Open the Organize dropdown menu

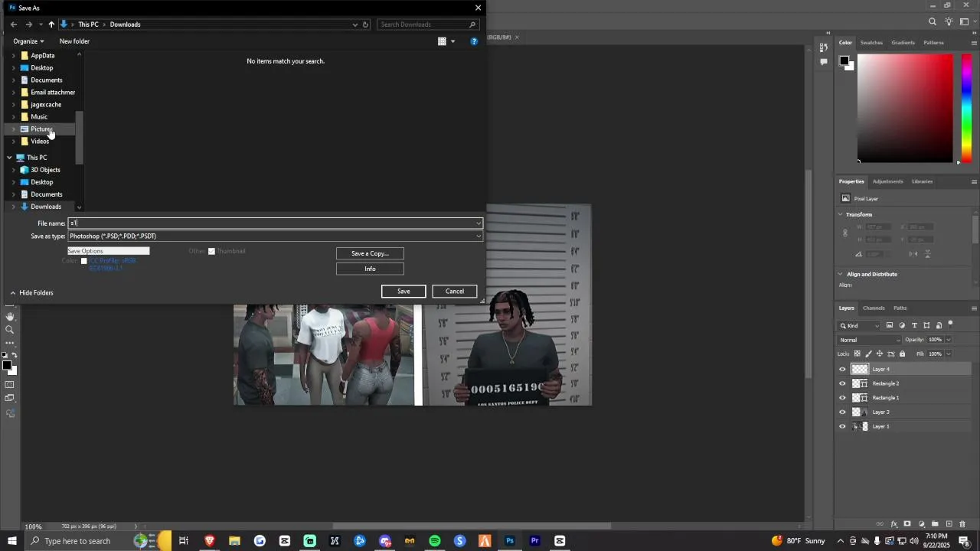pos(28,41)
